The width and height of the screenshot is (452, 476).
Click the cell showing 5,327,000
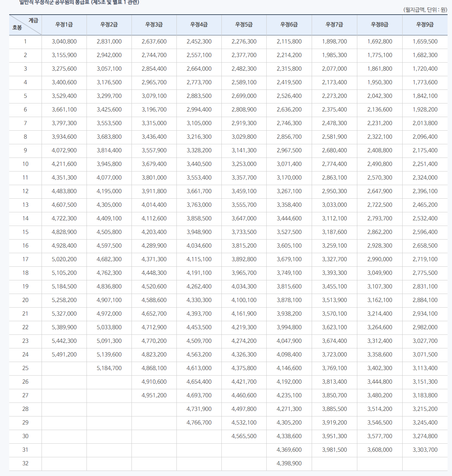(x=64, y=314)
